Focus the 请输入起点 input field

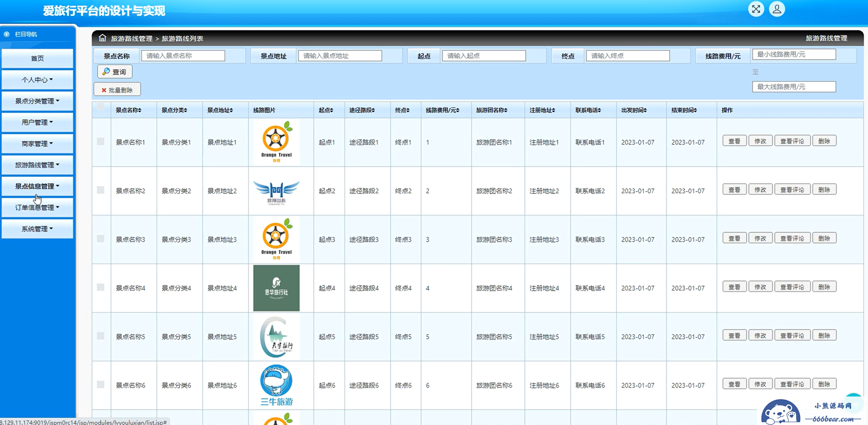coord(484,55)
